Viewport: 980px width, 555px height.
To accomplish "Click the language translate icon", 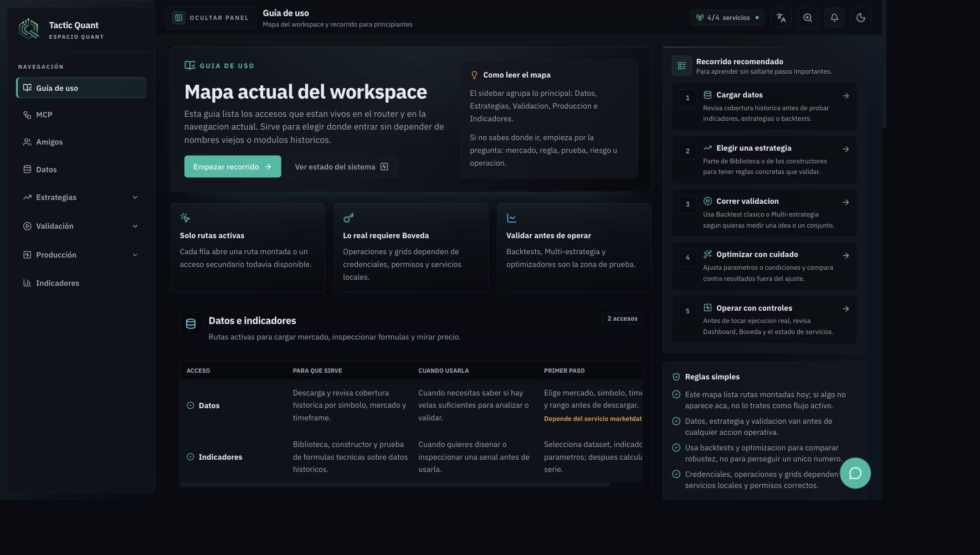I will (781, 18).
